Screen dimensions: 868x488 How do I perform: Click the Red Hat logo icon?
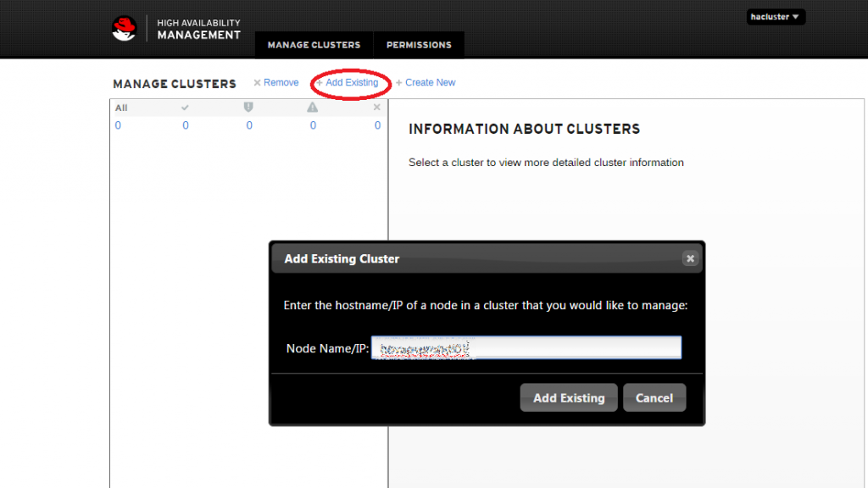point(124,27)
